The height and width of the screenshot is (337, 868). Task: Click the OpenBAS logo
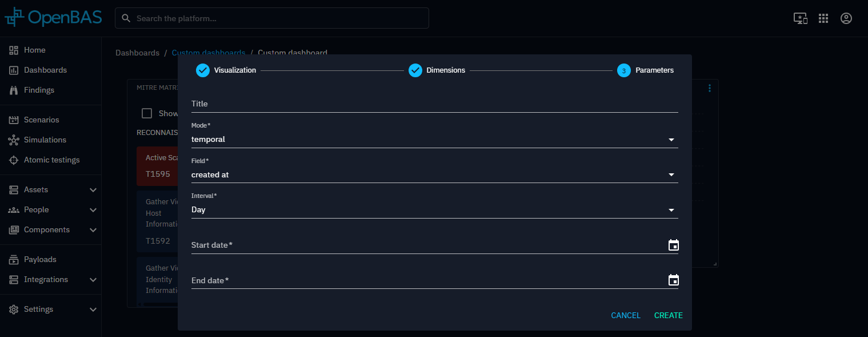click(x=53, y=18)
